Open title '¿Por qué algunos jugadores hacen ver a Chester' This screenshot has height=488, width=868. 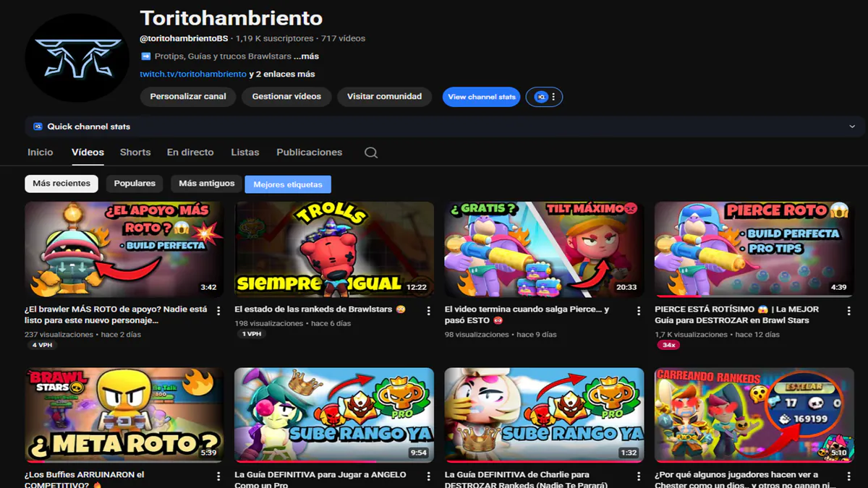[745, 479]
